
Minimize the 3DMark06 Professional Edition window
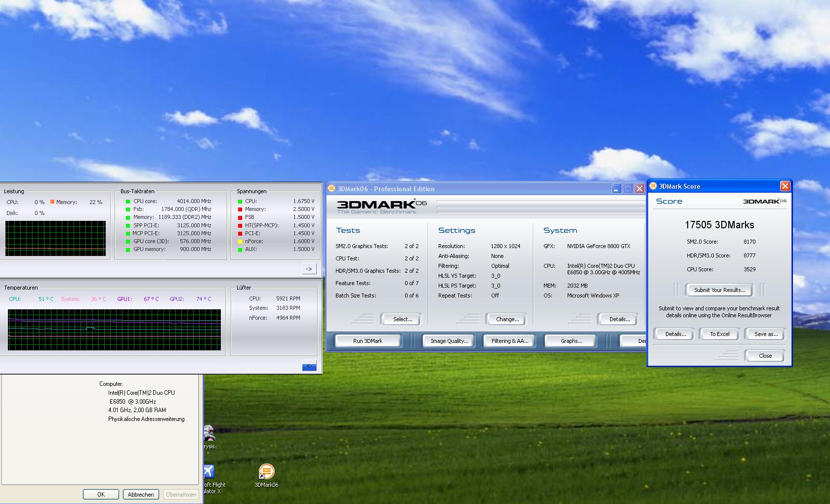point(616,188)
